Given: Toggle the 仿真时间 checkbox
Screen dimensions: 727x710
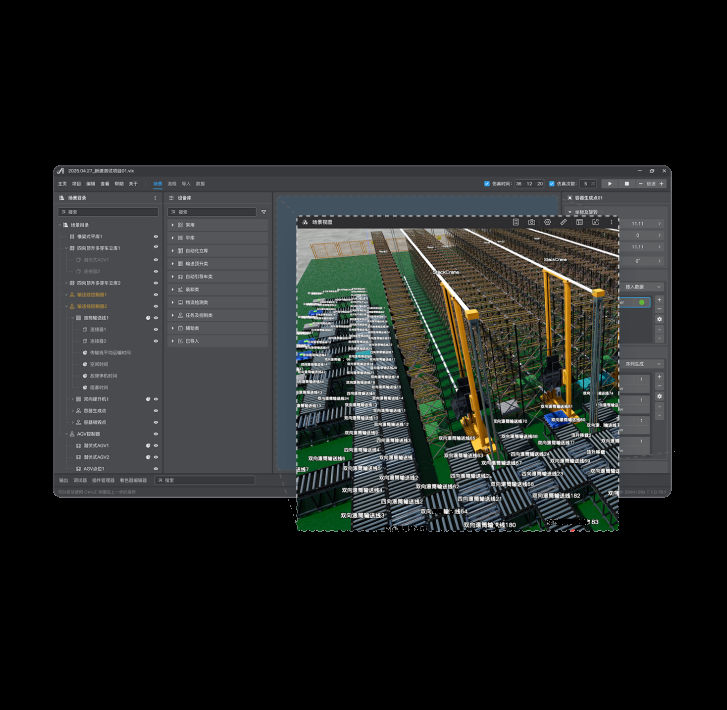Looking at the screenshot, I should click(487, 184).
